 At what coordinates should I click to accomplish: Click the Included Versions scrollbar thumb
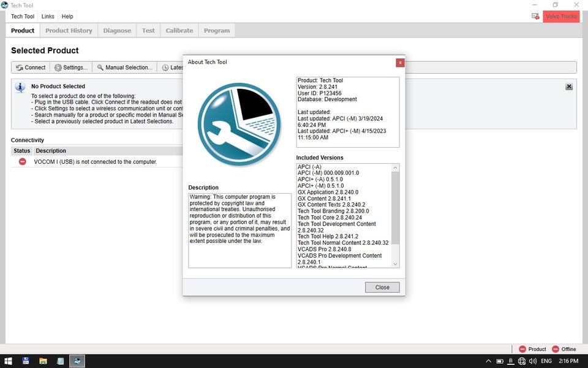click(395, 208)
